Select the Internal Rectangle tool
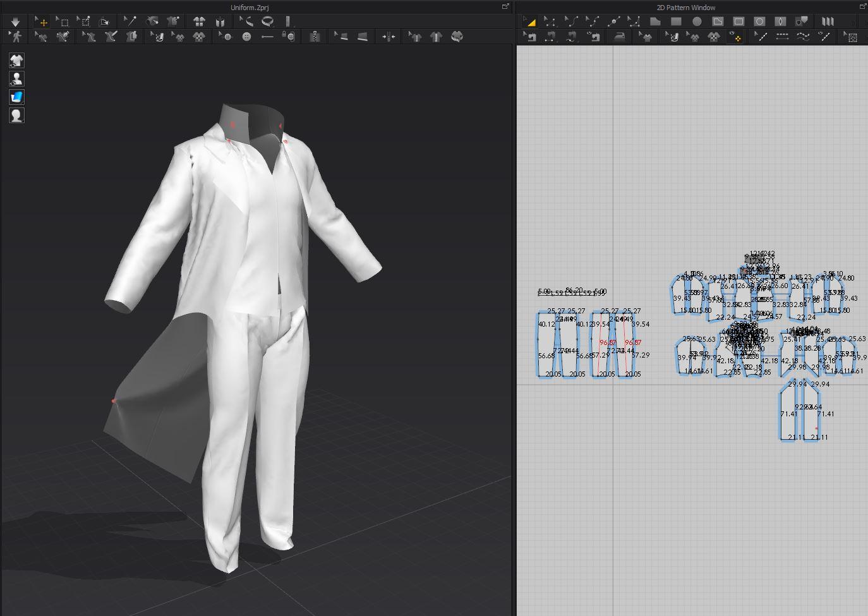The height and width of the screenshot is (616, 868). 738,21
